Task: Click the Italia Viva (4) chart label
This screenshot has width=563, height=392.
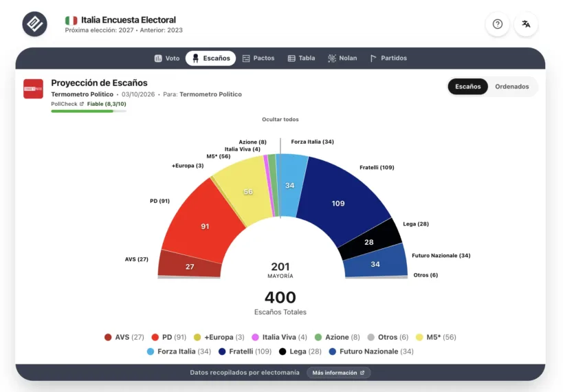Action: (x=243, y=149)
